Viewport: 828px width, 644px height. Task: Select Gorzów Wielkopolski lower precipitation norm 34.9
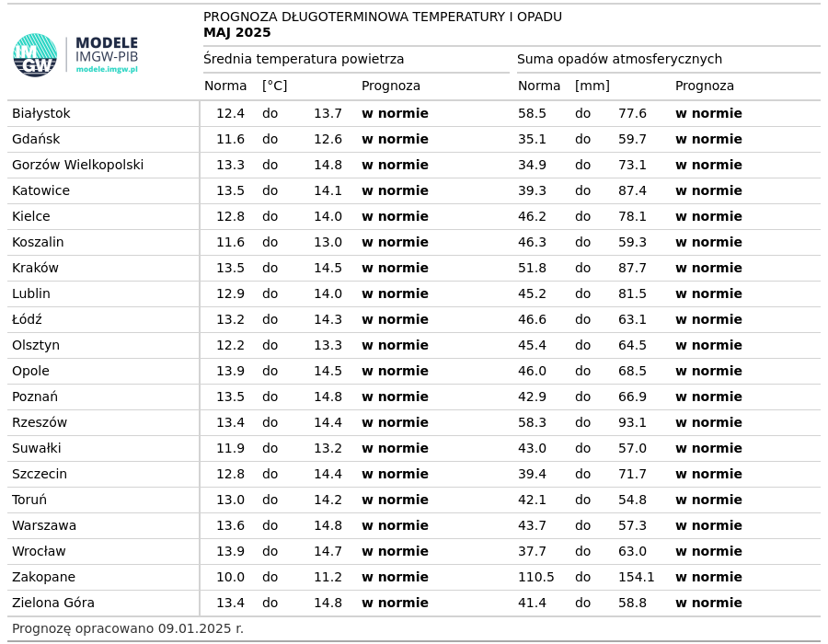click(533, 166)
